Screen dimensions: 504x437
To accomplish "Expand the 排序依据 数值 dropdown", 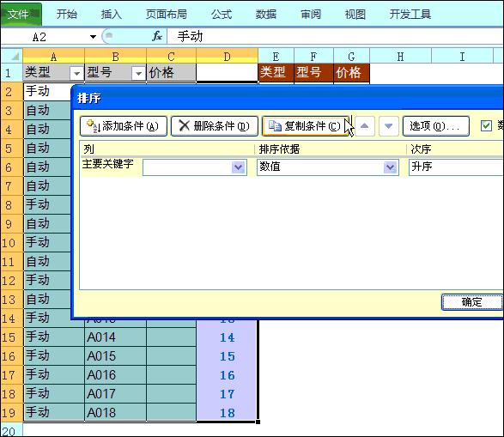I will [x=390, y=167].
